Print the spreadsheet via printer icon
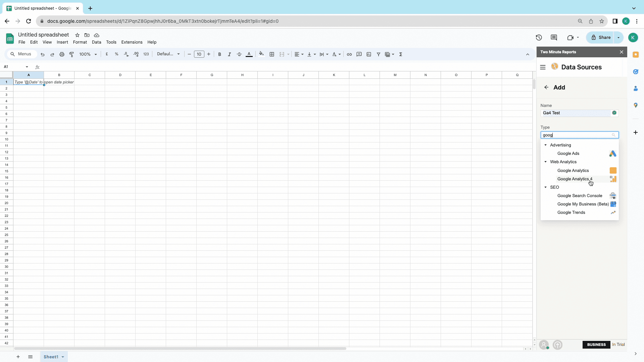644x362 pixels. [x=62, y=54]
